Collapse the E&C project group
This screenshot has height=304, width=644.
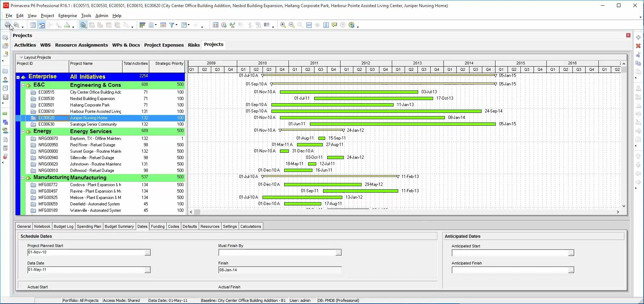tap(23, 85)
